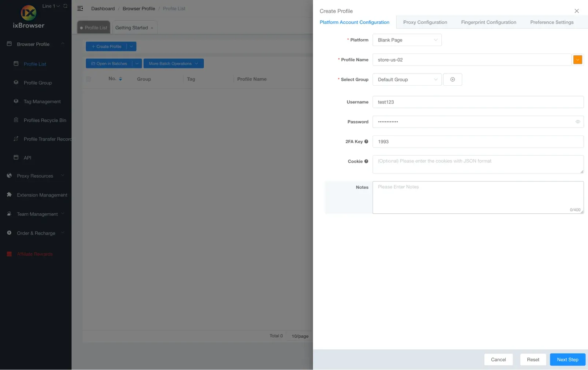Collapse the Browser Profile sidebar section
Viewport: 588px width, 370px height.
point(62,44)
